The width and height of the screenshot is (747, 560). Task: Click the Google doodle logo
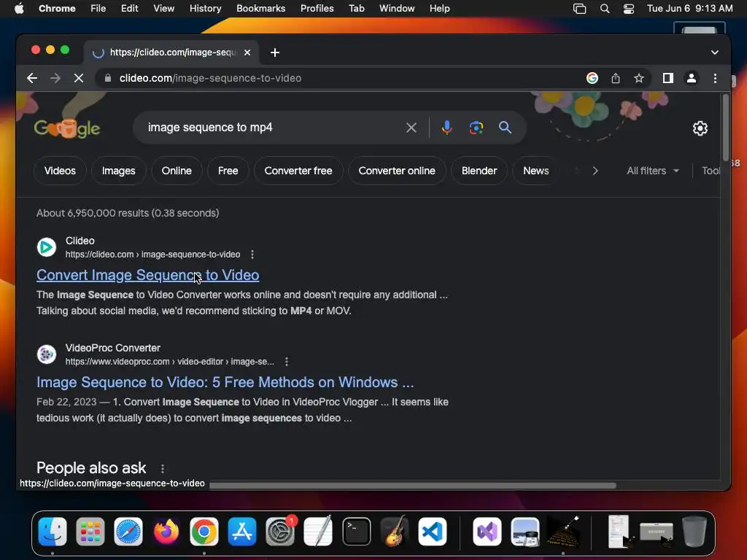pos(67,128)
